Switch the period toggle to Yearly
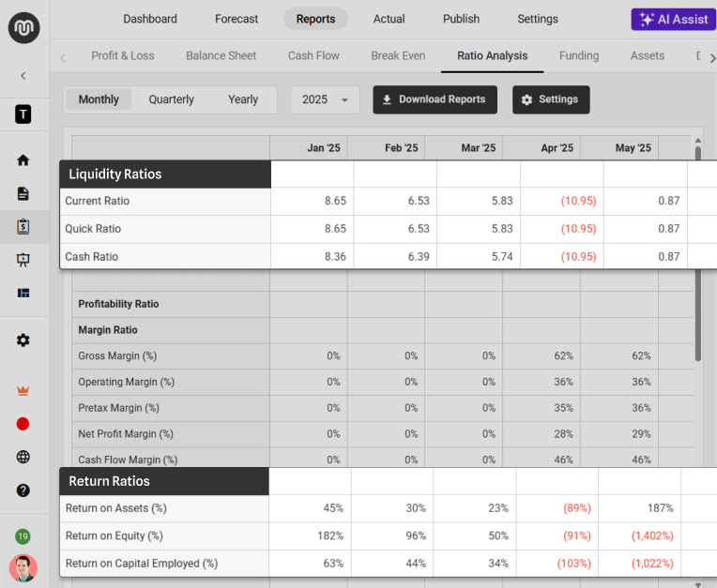This screenshot has height=588, width=717. (243, 99)
